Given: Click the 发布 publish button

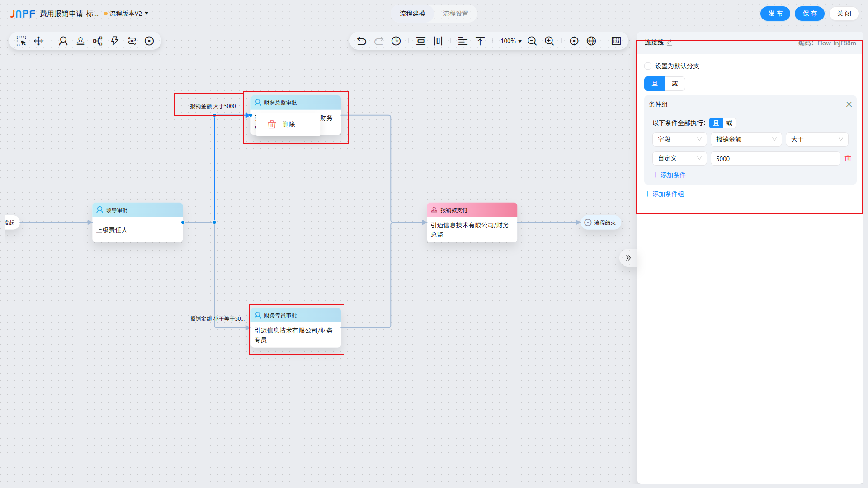Looking at the screenshot, I should pos(775,14).
